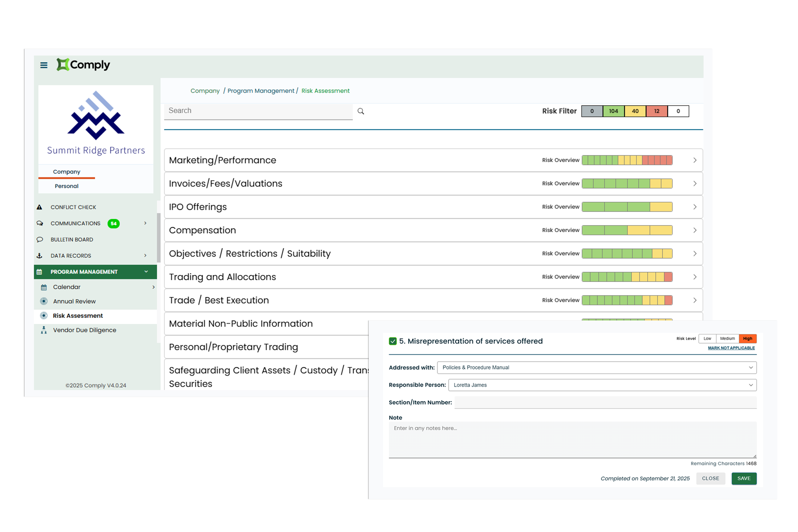Open Communications with the chat icon

click(x=40, y=223)
